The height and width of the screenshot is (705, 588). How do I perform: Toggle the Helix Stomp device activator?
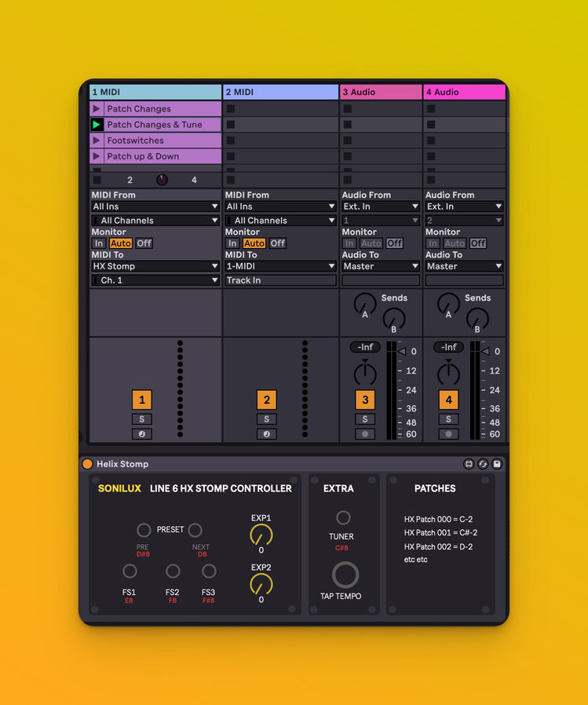[x=87, y=464]
